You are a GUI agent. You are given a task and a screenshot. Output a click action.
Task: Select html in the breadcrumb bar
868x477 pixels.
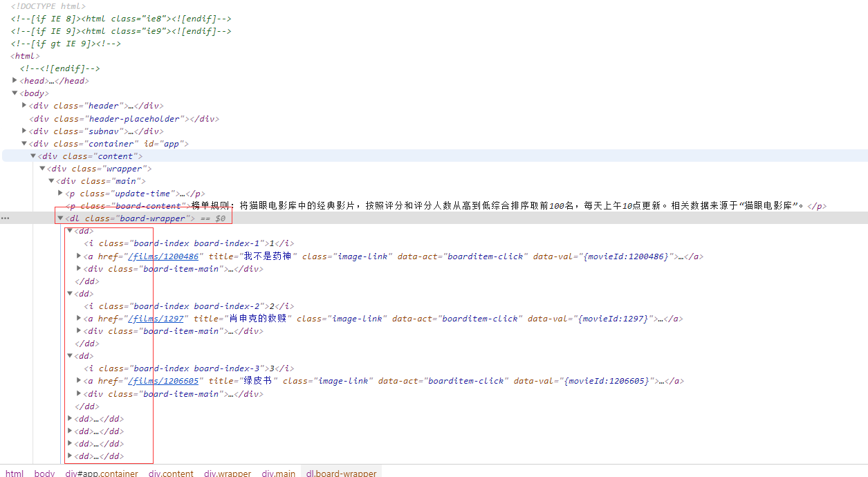pyautogui.click(x=14, y=473)
